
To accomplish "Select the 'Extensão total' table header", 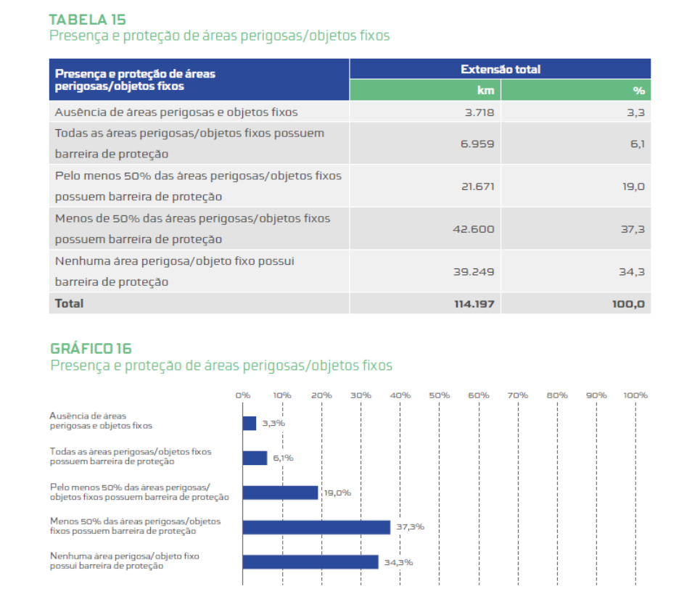I will pyautogui.click(x=500, y=70).
